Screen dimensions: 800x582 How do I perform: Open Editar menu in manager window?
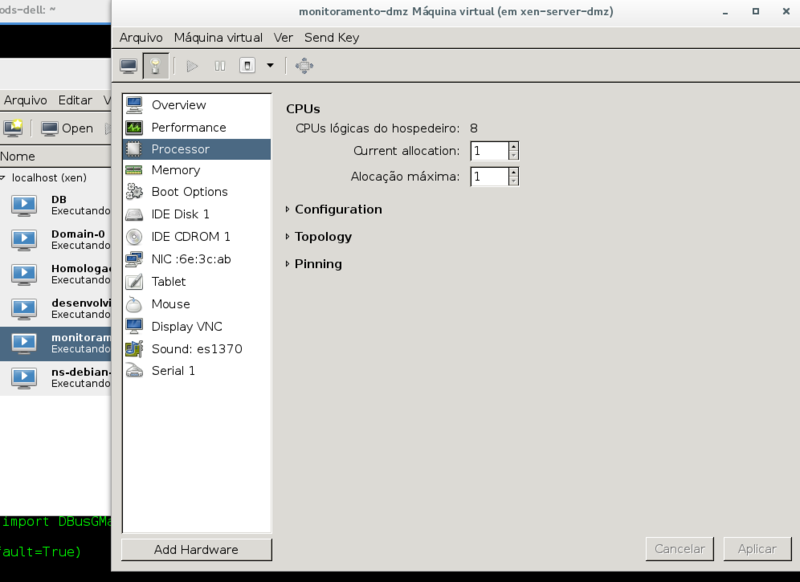[75, 100]
